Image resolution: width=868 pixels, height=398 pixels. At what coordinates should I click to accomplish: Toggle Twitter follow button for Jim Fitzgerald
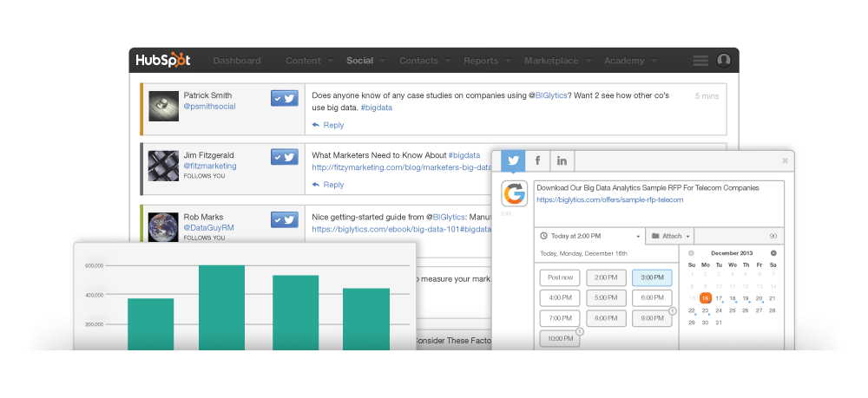pos(285,157)
